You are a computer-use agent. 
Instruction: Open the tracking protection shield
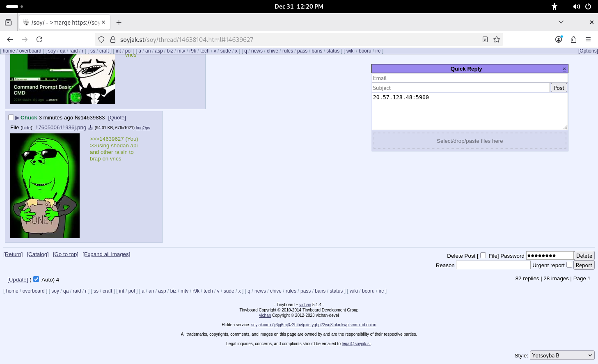coord(101,39)
